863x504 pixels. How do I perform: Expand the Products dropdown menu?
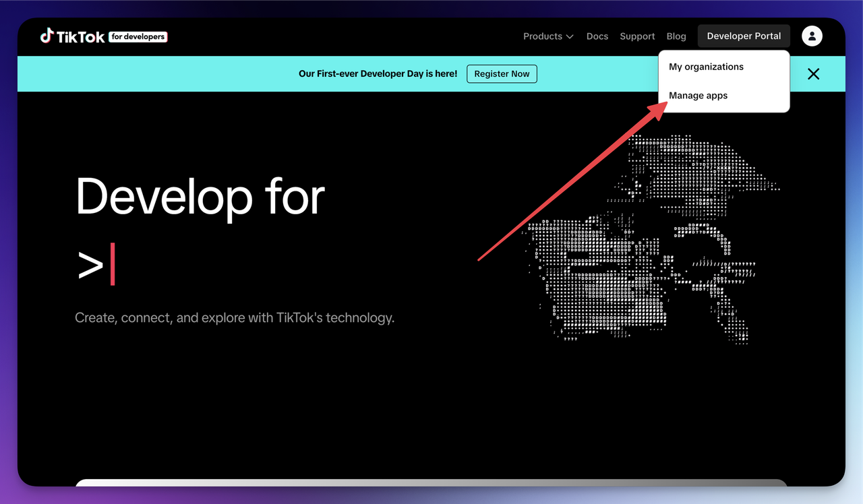[548, 36]
